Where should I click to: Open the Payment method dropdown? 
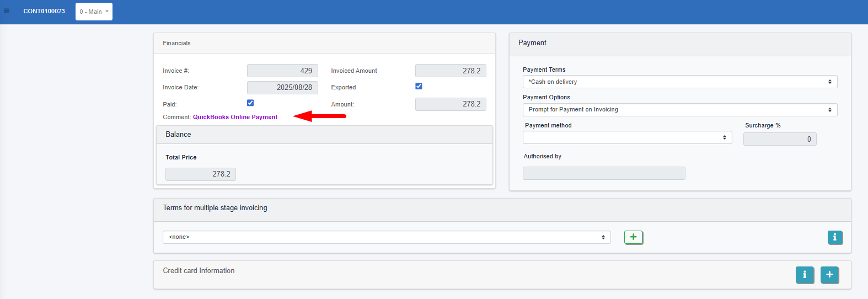click(628, 137)
